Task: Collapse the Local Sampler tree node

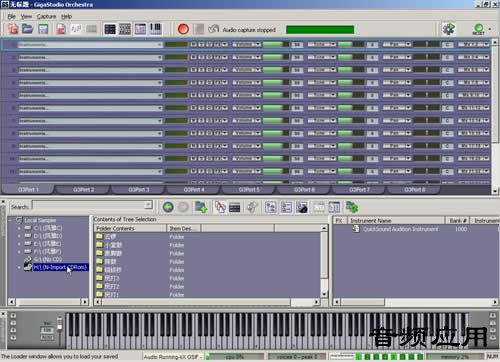Action: pos(10,220)
